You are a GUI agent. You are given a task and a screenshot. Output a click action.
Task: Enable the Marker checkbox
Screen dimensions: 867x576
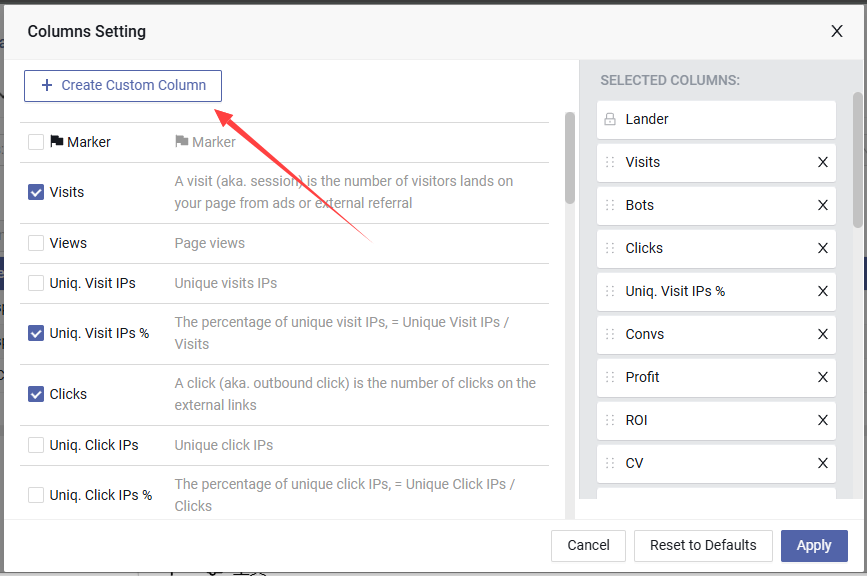(36, 142)
